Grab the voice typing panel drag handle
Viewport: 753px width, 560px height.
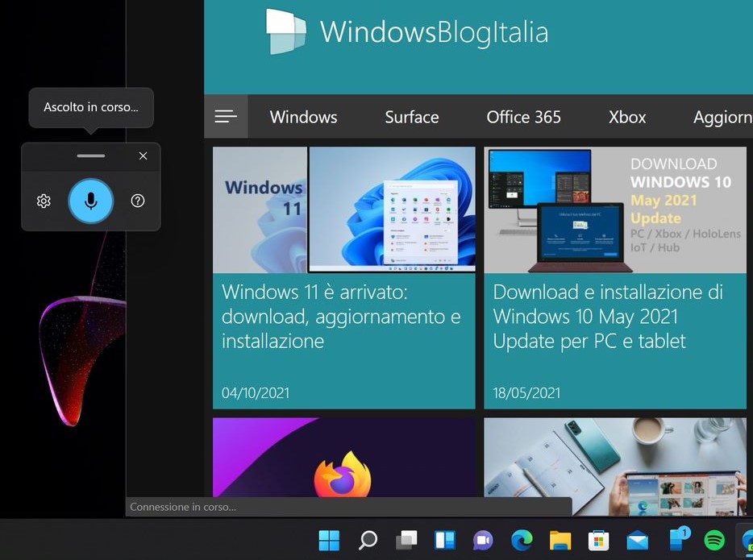[91, 156]
